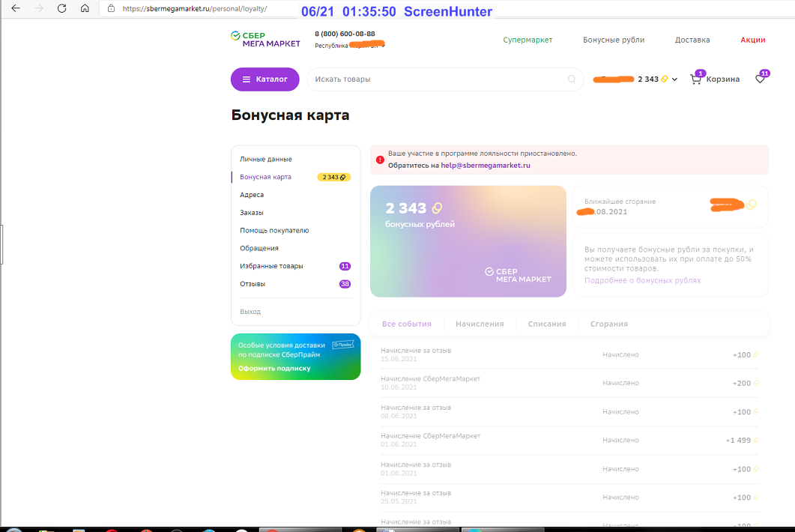Open Личные данные in sidebar

266,159
